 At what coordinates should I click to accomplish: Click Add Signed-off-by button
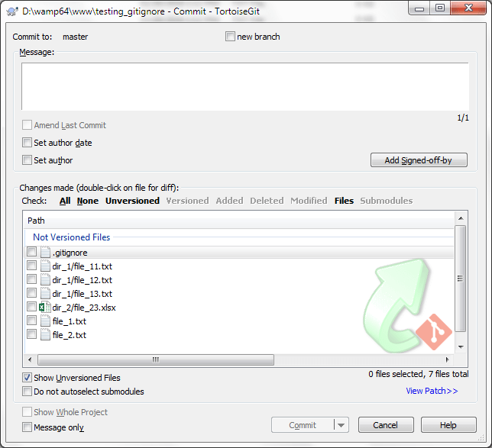point(419,160)
